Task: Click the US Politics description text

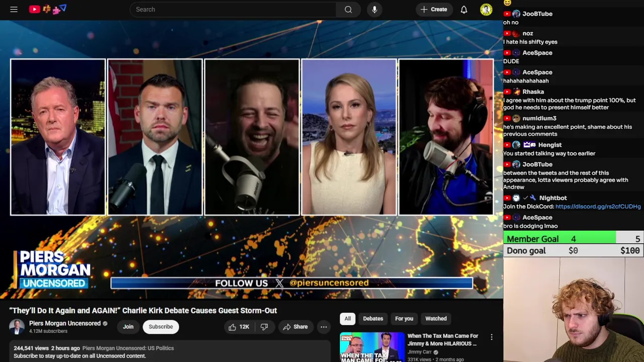Action: [128, 348]
